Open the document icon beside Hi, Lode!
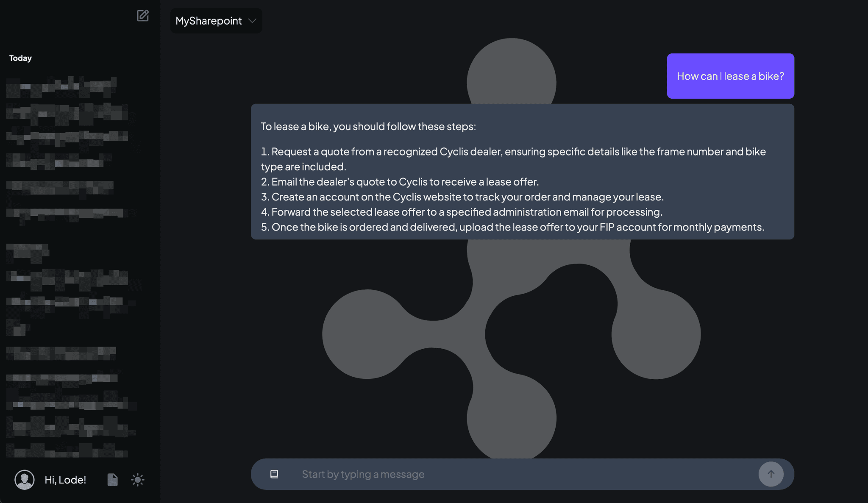 112,480
